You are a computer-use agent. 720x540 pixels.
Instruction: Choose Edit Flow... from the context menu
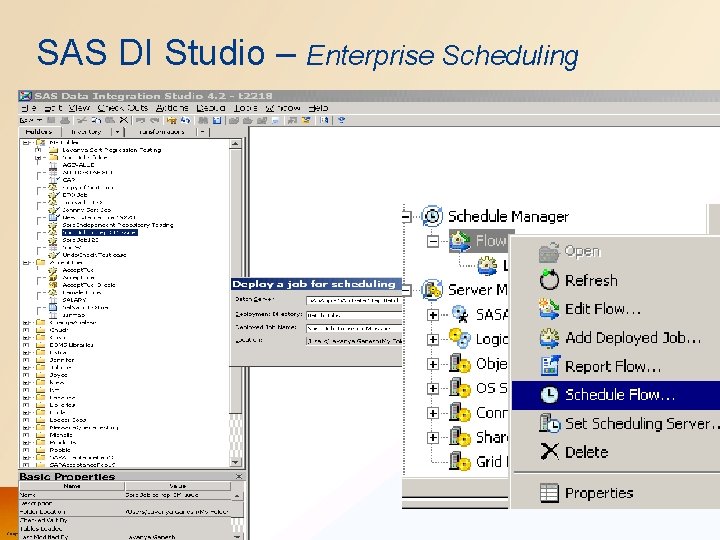(x=615, y=309)
